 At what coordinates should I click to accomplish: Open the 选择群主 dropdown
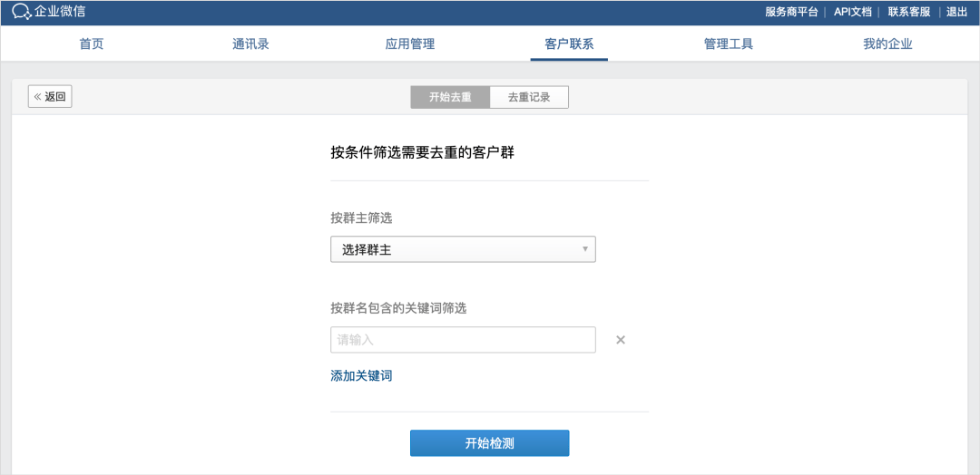point(463,249)
